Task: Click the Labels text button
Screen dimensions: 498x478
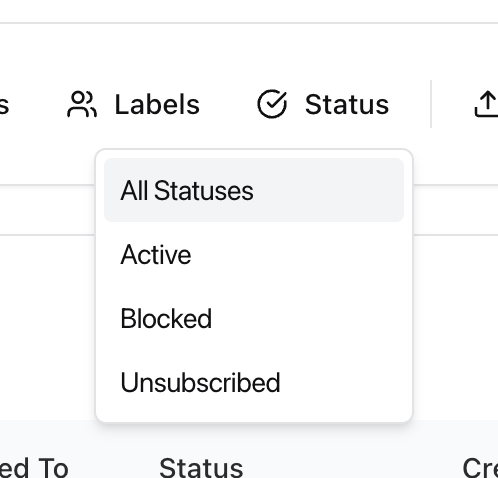Action: click(x=157, y=105)
